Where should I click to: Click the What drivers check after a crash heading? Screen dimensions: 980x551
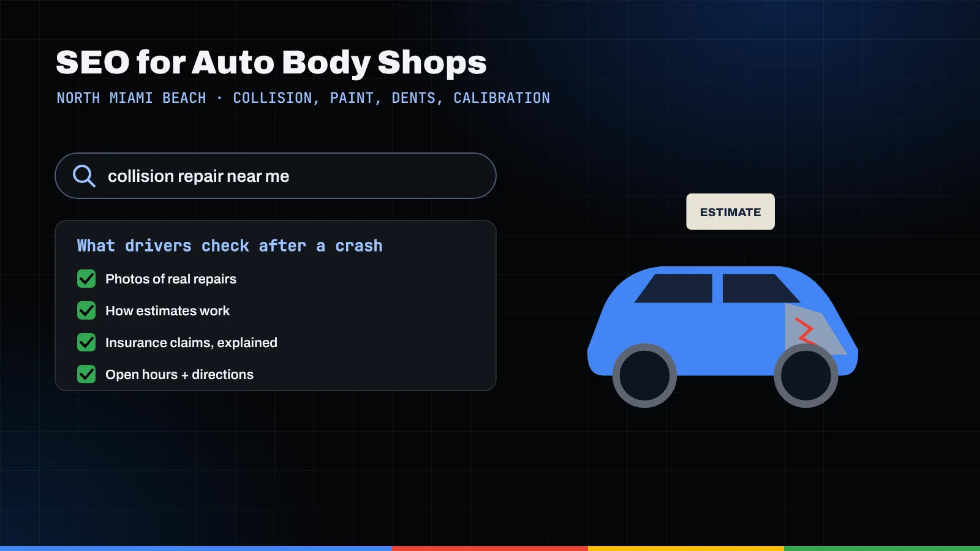(x=230, y=246)
